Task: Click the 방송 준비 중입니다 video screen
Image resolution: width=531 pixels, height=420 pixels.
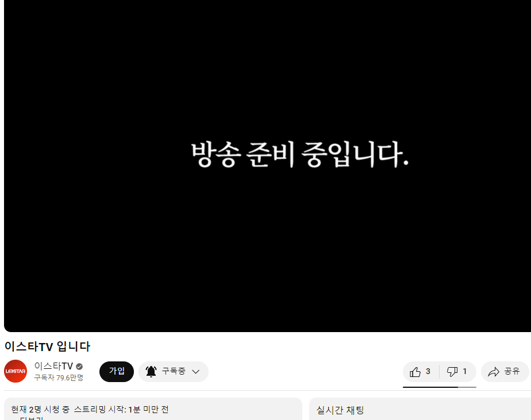Action: pyautogui.click(x=268, y=166)
